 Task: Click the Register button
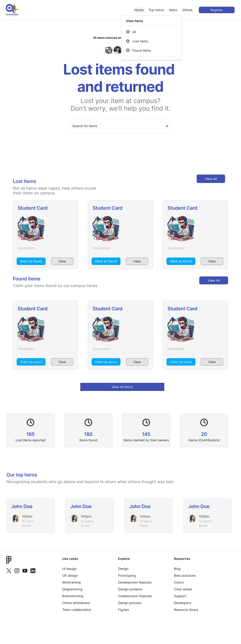216,10
